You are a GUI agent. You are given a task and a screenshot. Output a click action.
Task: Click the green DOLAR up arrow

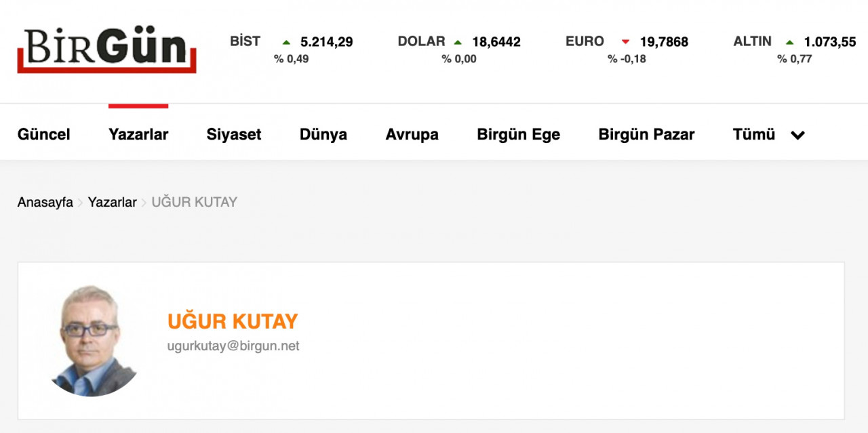(458, 42)
